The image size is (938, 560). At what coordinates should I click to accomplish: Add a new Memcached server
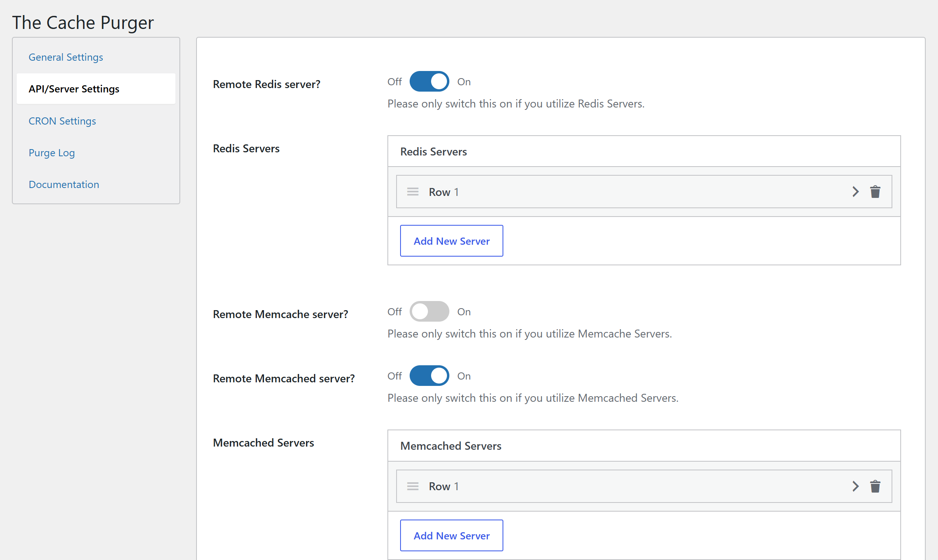point(451,536)
